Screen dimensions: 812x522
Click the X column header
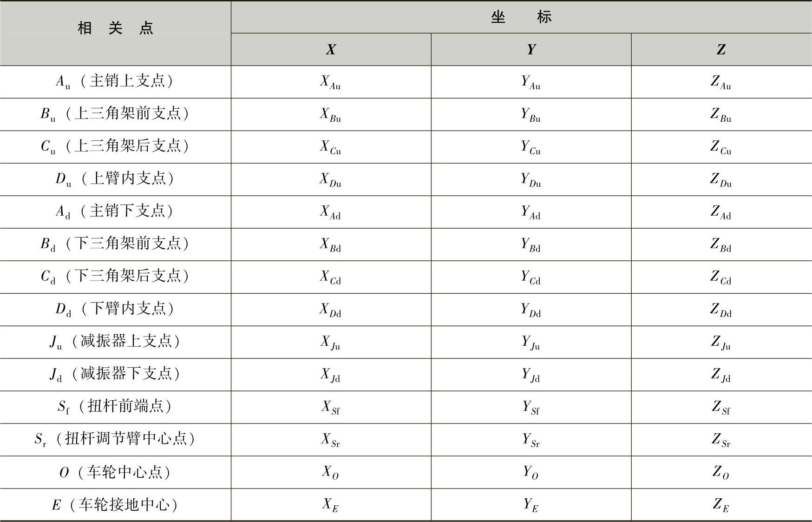pyautogui.click(x=331, y=49)
